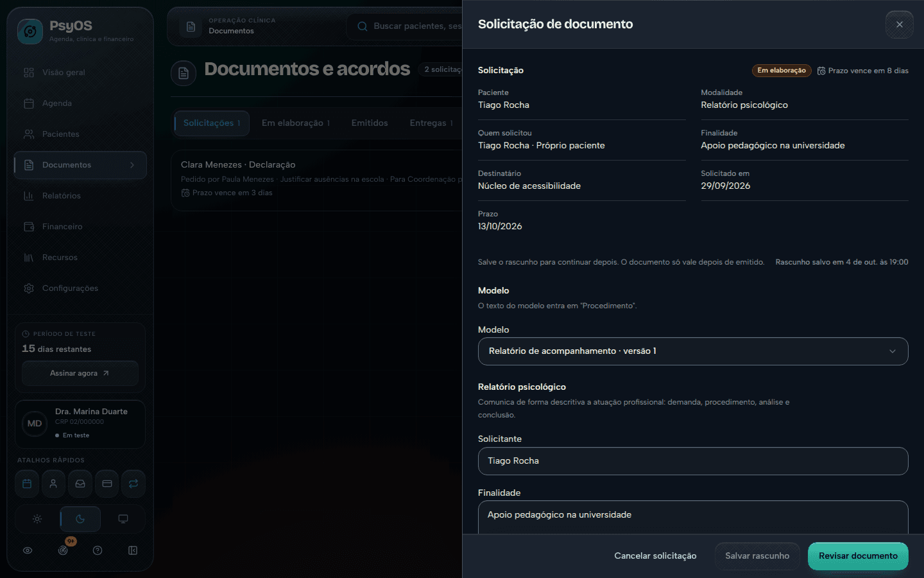The height and width of the screenshot is (578, 924).
Task: Switch to light theme sun toggle
Action: coord(37,519)
